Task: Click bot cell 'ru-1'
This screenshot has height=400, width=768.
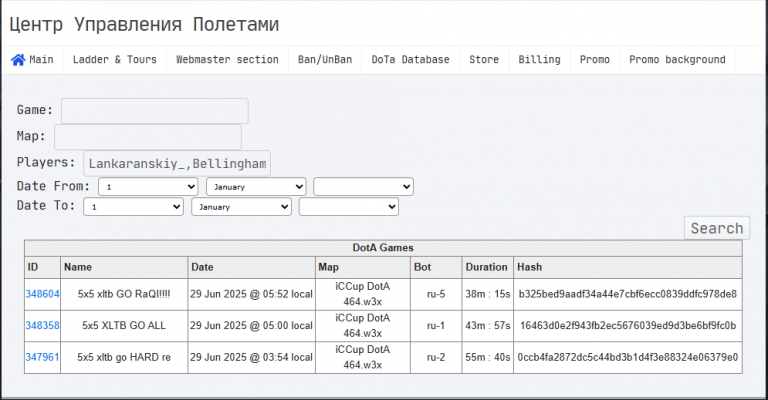Action: (x=436, y=325)
